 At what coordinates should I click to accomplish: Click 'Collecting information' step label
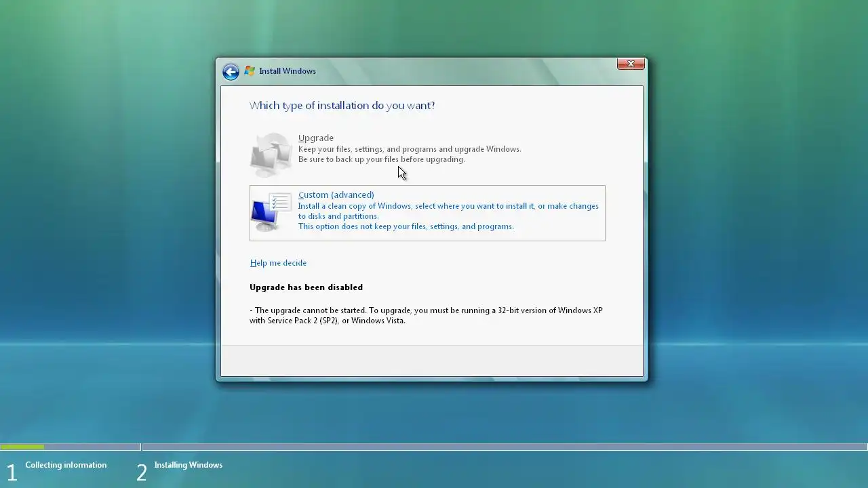click(66, 465)
